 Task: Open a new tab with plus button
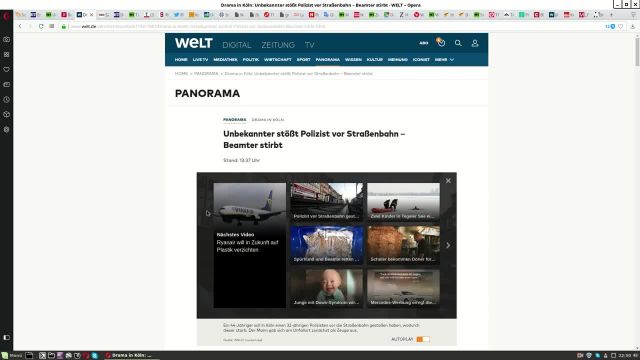(611, 15)
